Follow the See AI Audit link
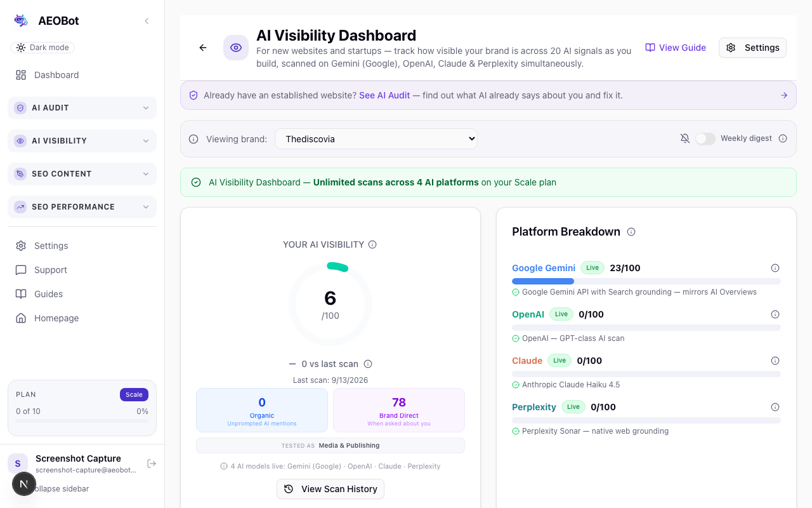This screenshot has width=812, height=508. (384, 95)
